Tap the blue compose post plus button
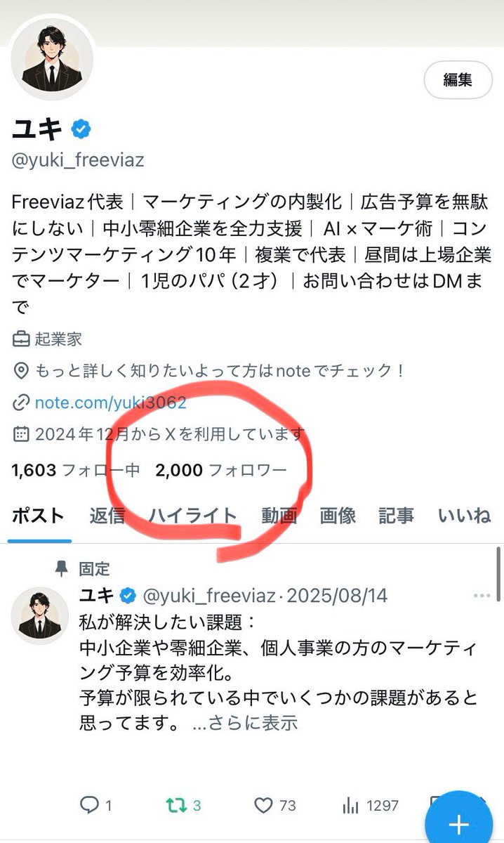The height and width of the screenshot is (843, 504). [460, 823]
